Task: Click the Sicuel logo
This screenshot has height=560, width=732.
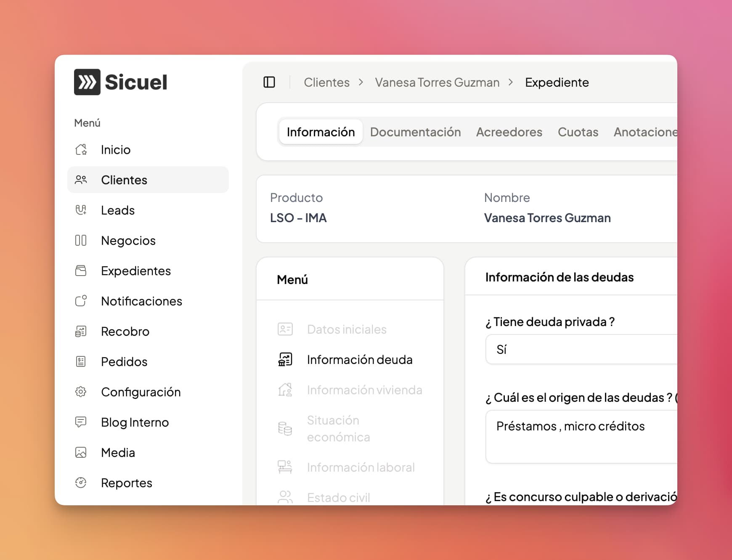Action: [x=120, y=82]
